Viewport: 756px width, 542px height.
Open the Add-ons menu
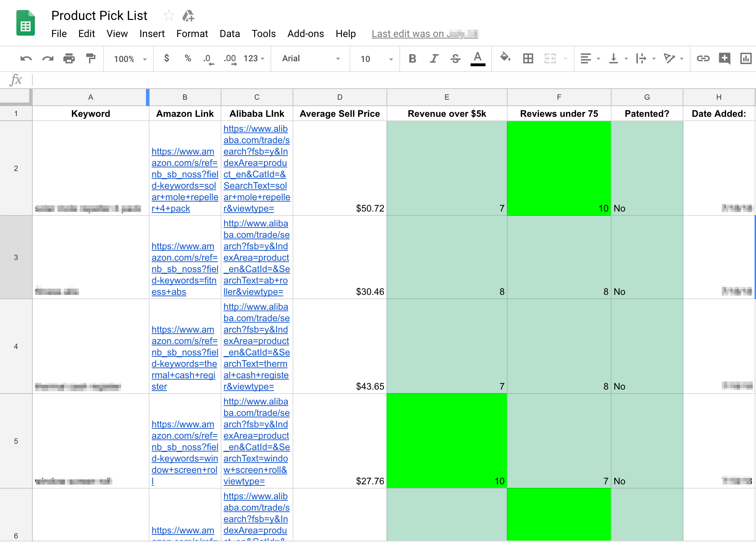tap(306, 34)
